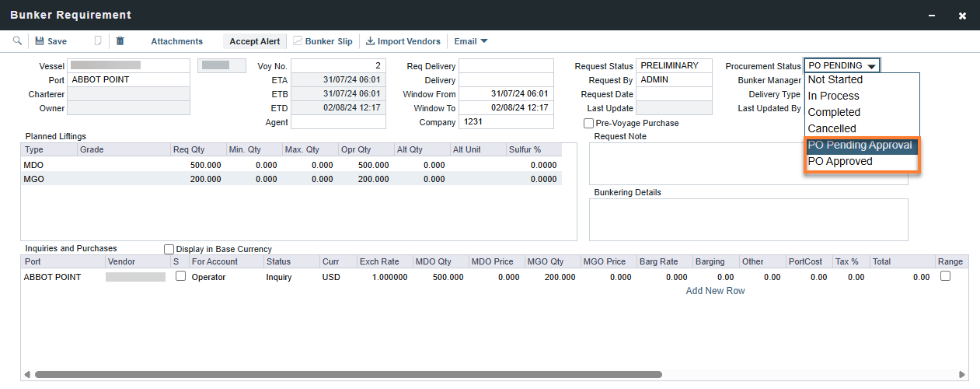Tick the Range checkbox in ABBOT POINT row
Screen dimensions: 980x389
(946, 276)
